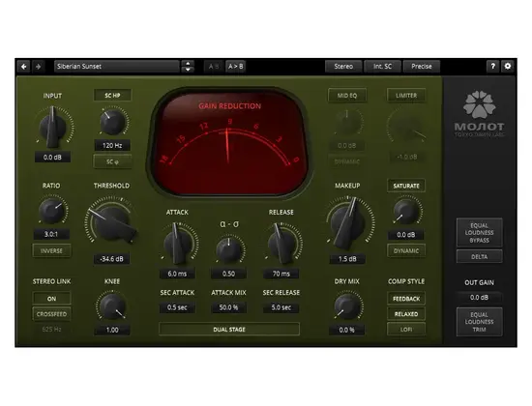Click the Out Gain value field
This screenshot has width=532, height=406.
tap(479, 298)
